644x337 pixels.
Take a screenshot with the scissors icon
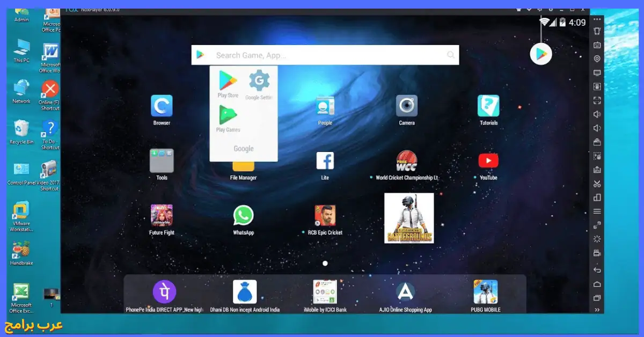coord(597,184)
